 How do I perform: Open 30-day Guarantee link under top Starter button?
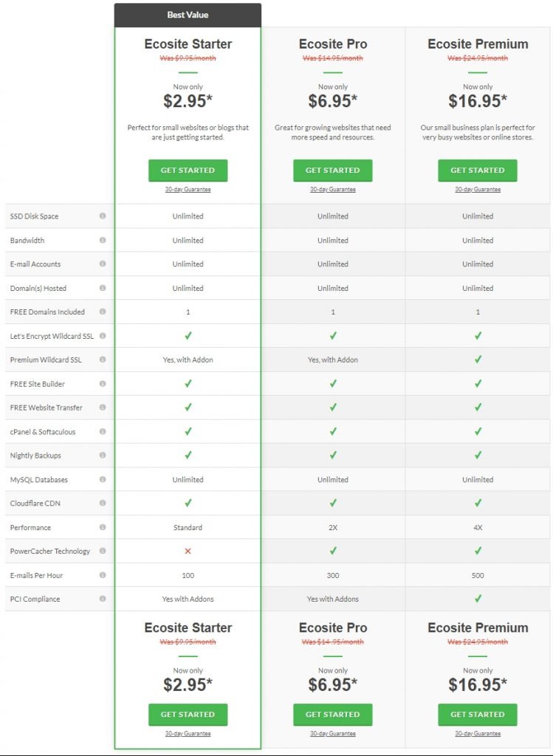tap(188, 190)
